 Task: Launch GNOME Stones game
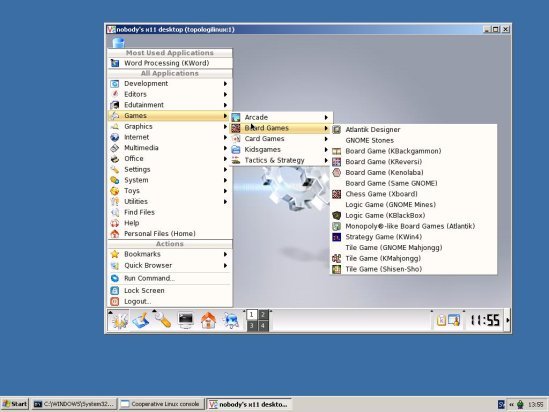coord(414,140)
